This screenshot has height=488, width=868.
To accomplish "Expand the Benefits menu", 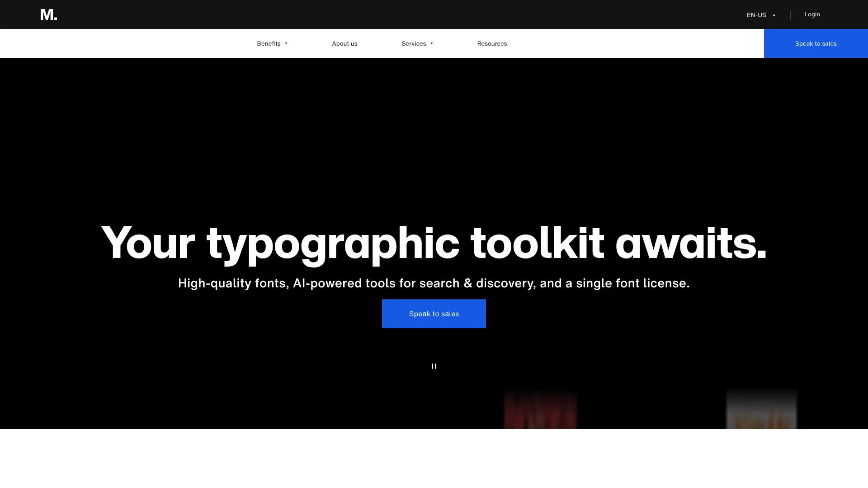I will coord(272,43).
